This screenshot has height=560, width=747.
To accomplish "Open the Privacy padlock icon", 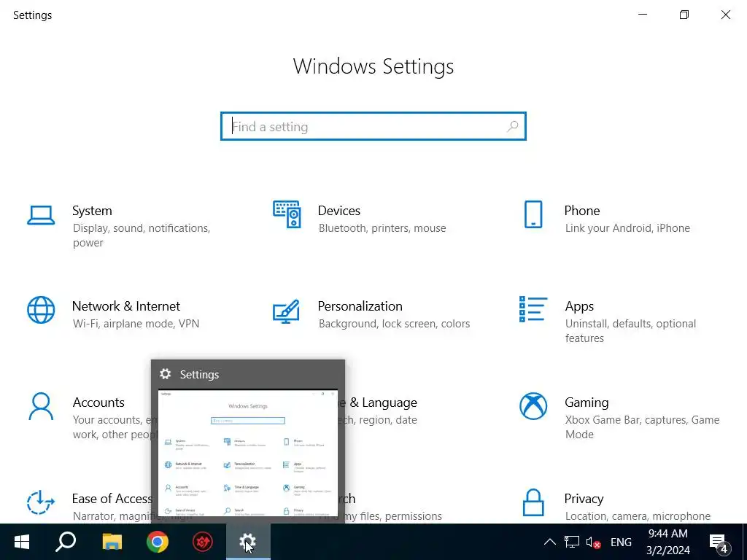I will [x=533, y=502].
